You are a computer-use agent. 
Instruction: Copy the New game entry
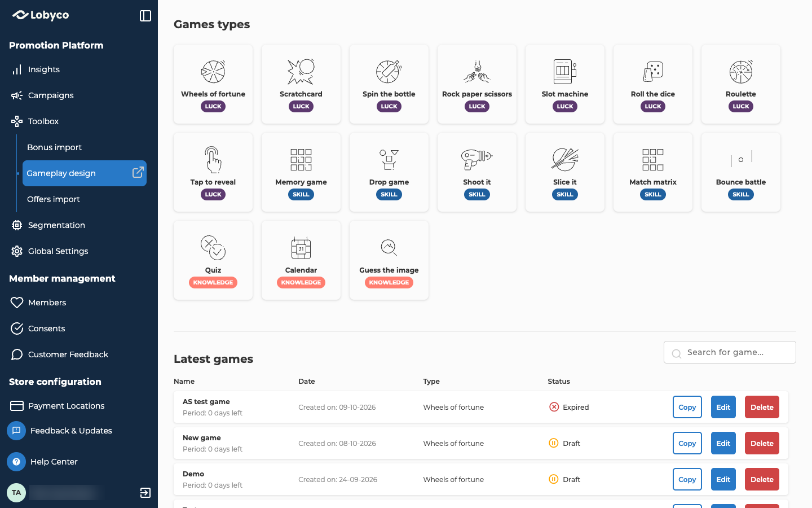[687, 443]
